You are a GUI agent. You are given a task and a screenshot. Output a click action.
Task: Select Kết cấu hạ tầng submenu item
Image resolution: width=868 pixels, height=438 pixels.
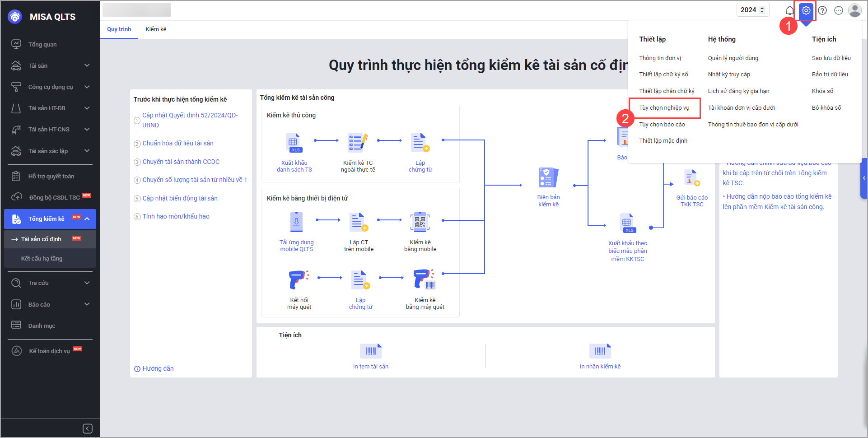pos(50,259)
